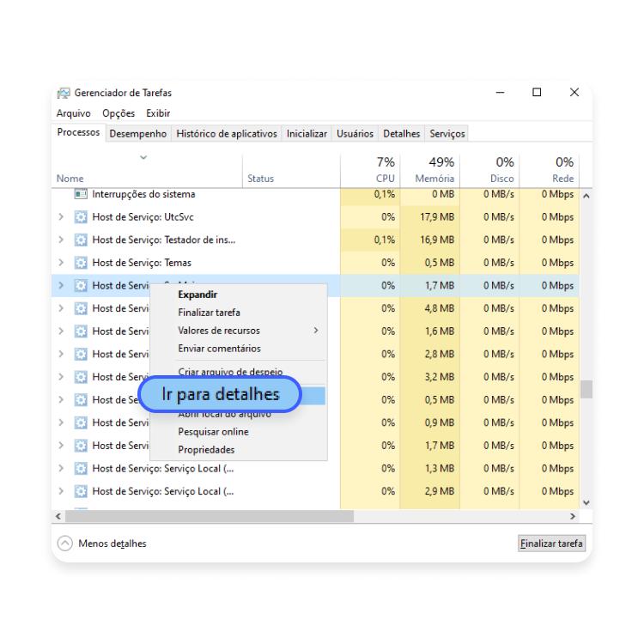Expand the service row using 1,6 MB

coord(61,331)
